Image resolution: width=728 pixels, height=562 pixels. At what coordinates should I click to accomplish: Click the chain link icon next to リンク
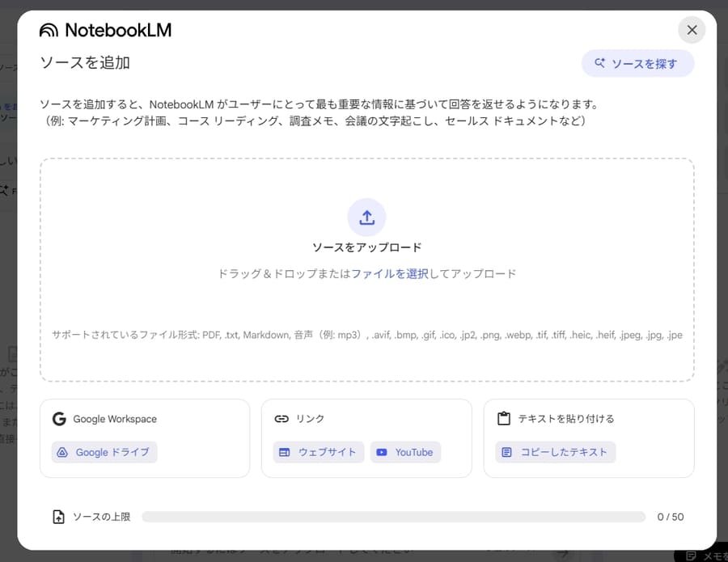point(282,419)
